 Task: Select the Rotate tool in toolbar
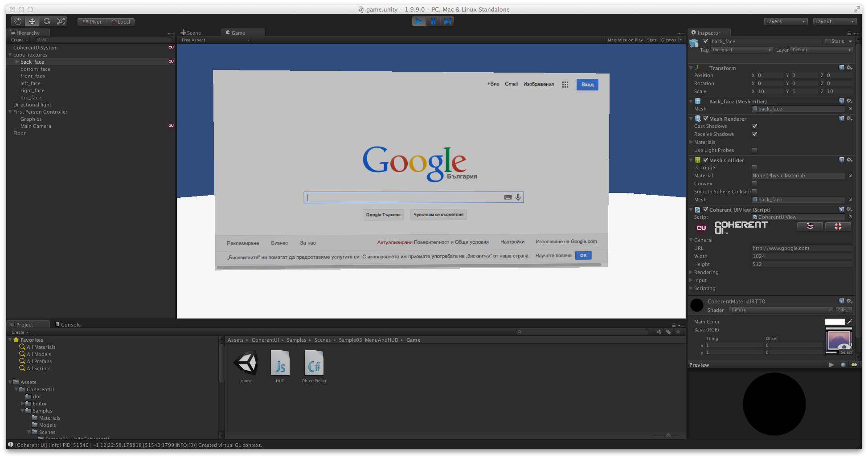[x=46, y=21]
